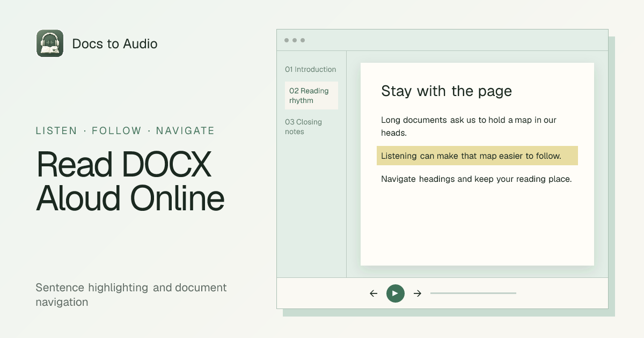Click the first window dot in mockup titlebar

[x=287, y=40]
